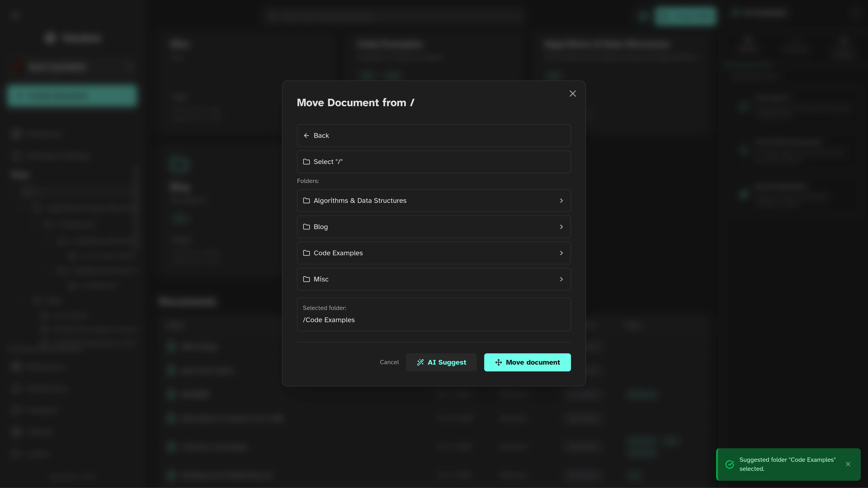Click the Blog folder icon
The width and height of the screenshot is (868, 488).
306,227
